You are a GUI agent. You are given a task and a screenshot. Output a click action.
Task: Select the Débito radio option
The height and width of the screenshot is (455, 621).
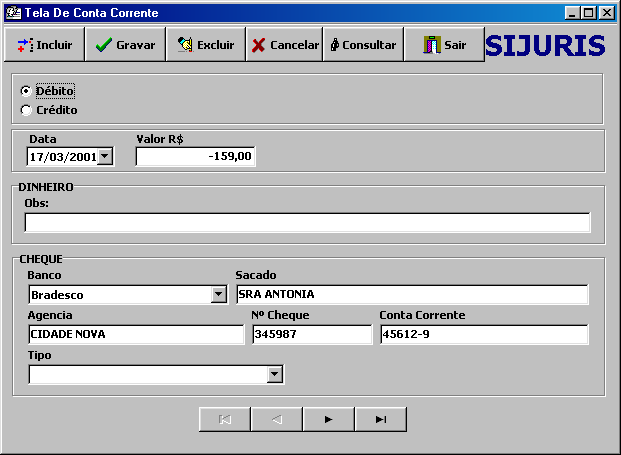[x=26, y=91]
